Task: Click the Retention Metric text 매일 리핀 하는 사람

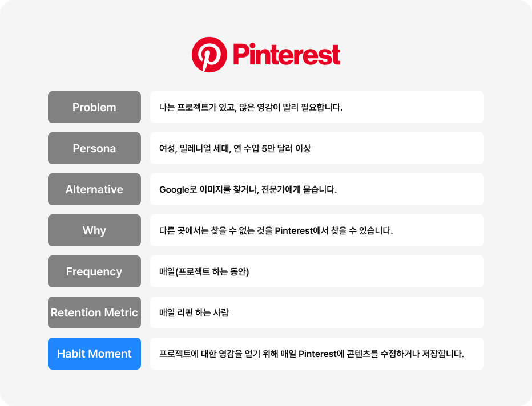Action: pos(194,312)
